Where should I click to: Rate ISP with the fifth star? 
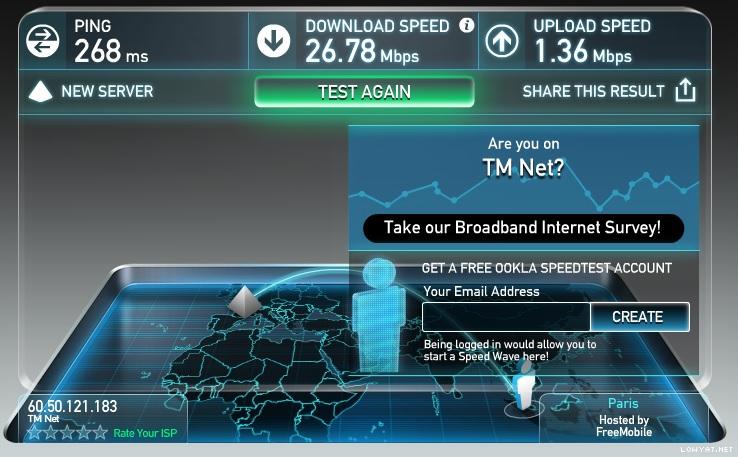coord(100,432)
